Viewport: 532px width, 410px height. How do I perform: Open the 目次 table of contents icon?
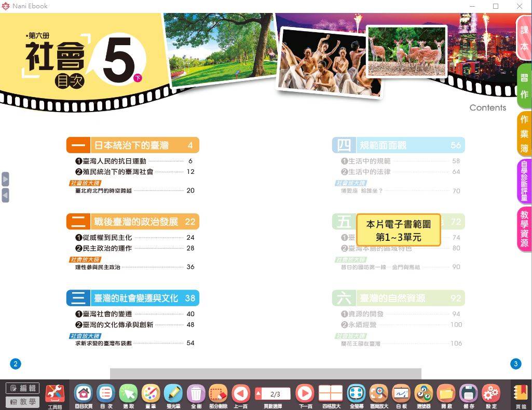pyautogui.click(x=106, y=395)
